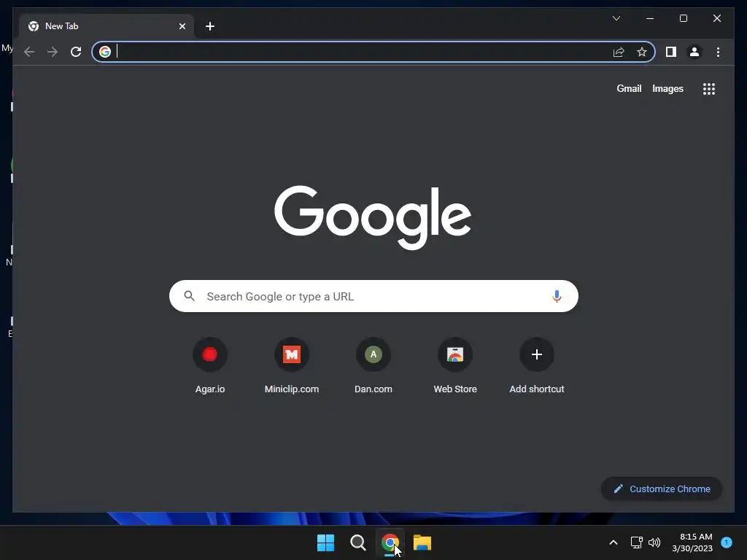Open the network status tray icon

(636, 542)
